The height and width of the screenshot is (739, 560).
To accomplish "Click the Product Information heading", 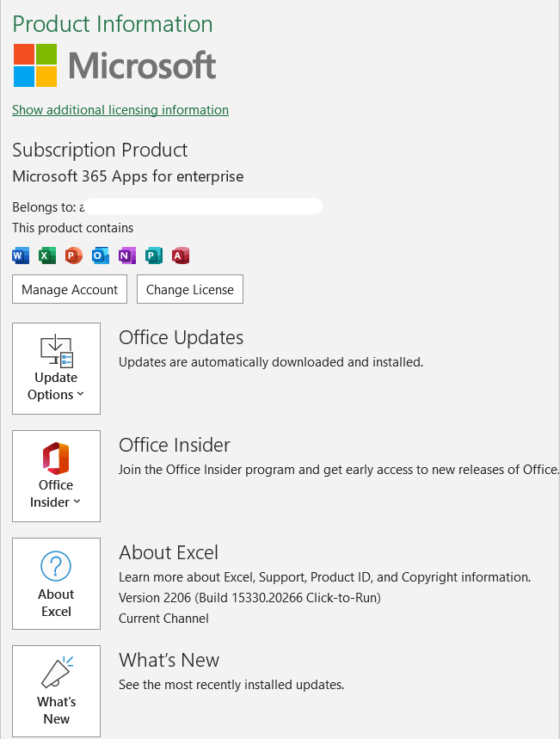I will click(113, 24).
